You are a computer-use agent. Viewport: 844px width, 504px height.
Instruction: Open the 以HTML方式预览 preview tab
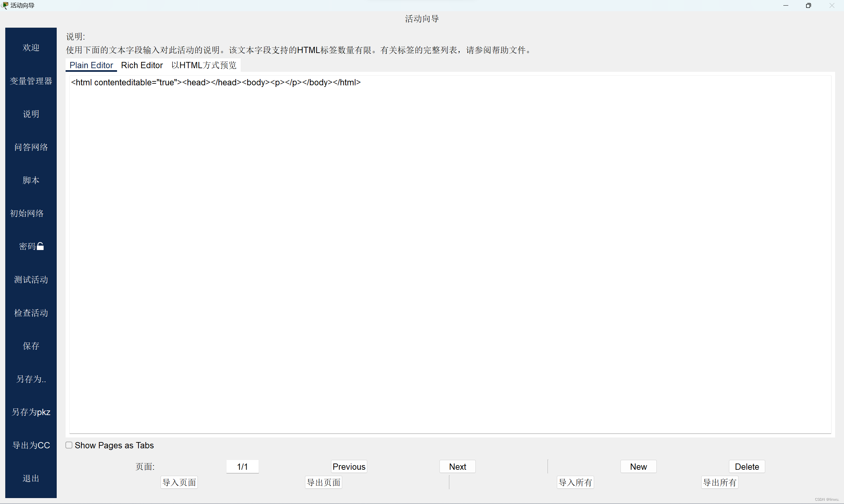203,65
